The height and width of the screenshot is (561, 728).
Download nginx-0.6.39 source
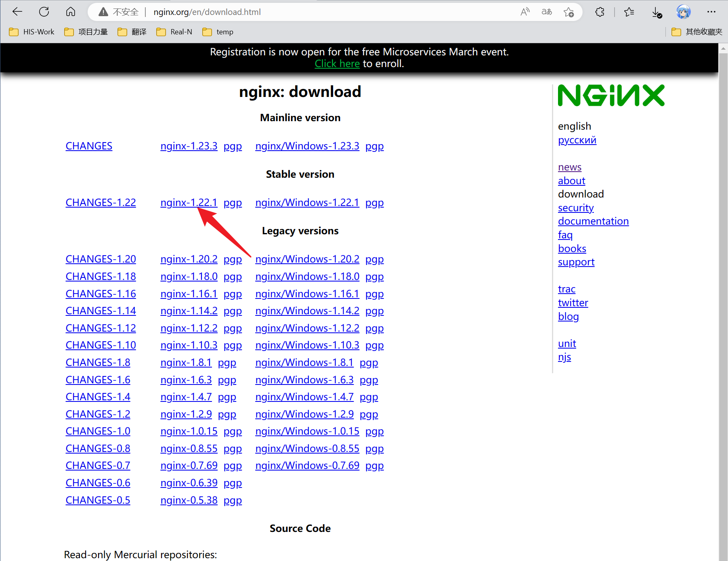point(189,483)
